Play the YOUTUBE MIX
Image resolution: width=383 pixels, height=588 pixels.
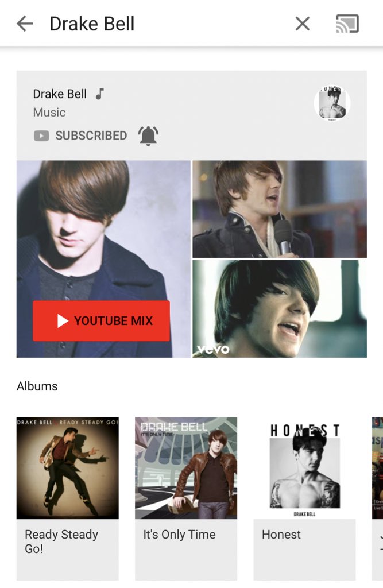[101, 320]
